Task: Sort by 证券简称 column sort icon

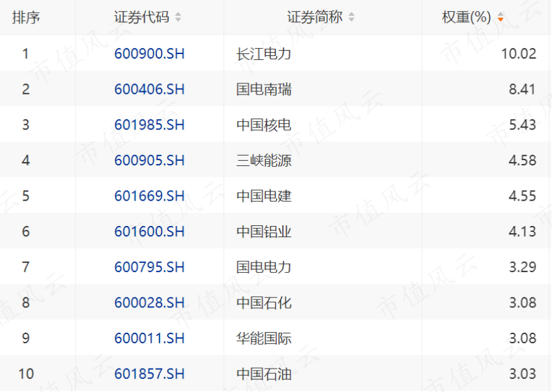Action: click(351, 17)
